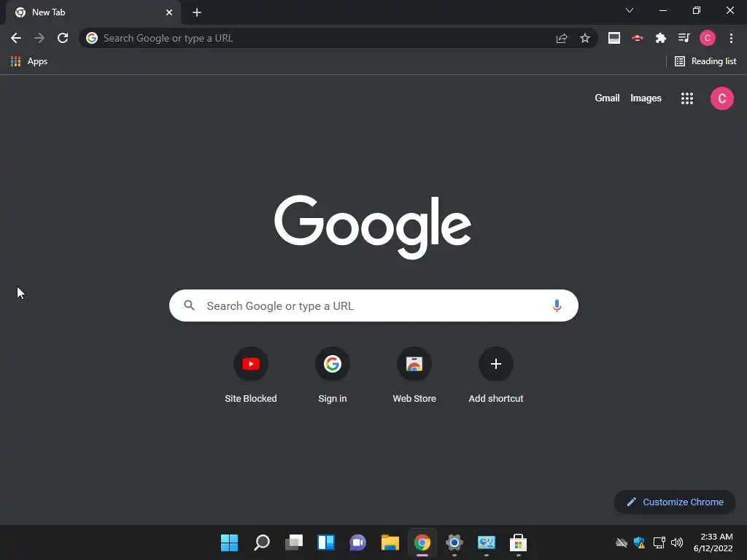747x560 pixels.
Task: Bookmark this tab with the star icon
Action: pos(585,38)
